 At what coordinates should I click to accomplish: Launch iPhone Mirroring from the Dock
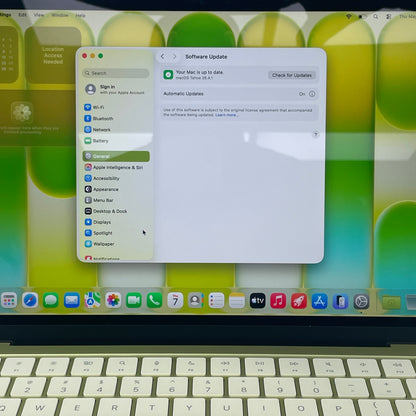(340, 301)
